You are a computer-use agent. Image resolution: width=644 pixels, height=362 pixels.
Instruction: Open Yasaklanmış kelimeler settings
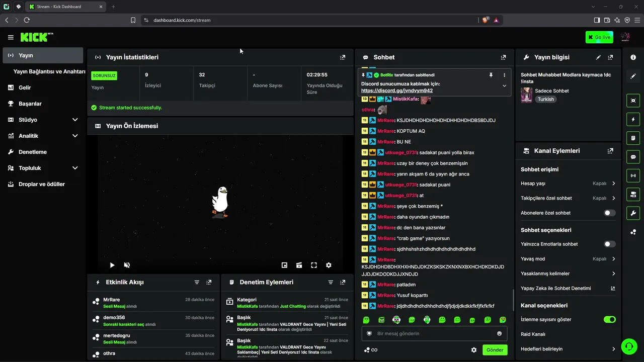pyautogui.click(x=568, y=274)
